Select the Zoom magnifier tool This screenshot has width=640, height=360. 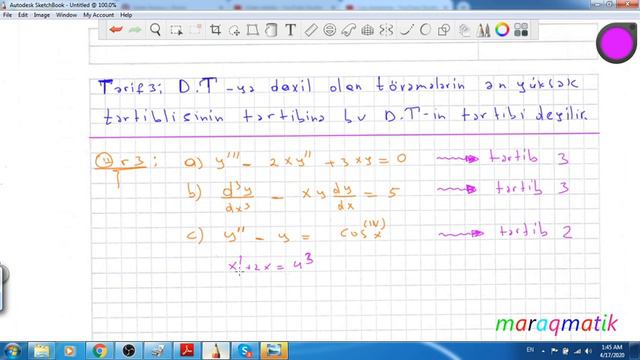pos(155,30)
